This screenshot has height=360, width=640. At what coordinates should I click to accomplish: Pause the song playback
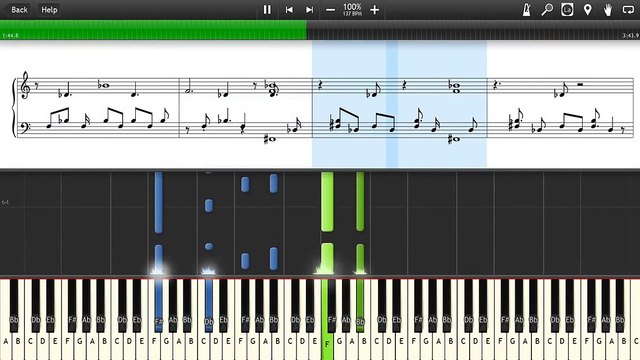pos(267,9)
